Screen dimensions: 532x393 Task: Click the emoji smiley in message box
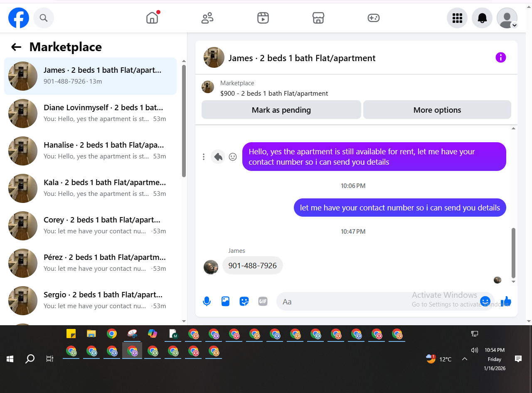tap(485, 301)
